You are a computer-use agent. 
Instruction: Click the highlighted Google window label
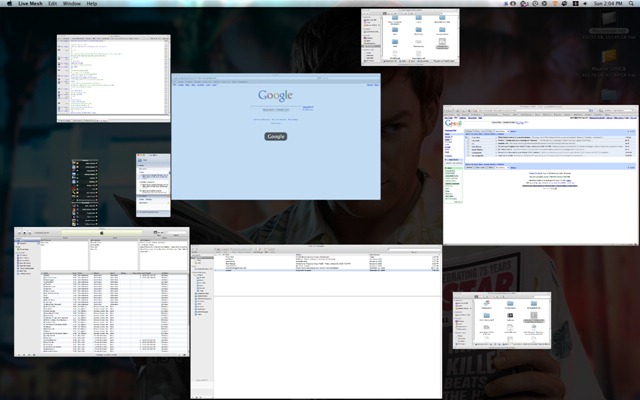click(276, 136)
